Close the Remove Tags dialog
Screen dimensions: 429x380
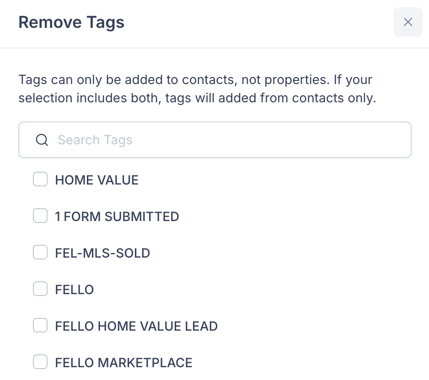[408, 22]
